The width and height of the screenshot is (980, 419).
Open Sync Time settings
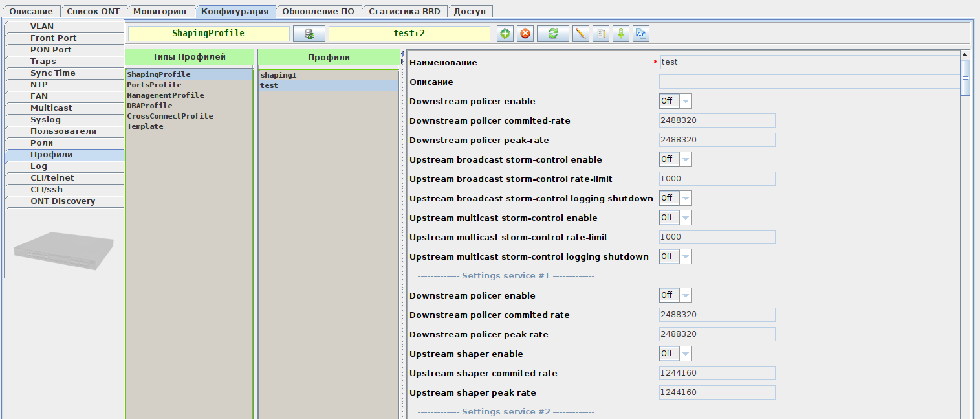tap(64, 73)
